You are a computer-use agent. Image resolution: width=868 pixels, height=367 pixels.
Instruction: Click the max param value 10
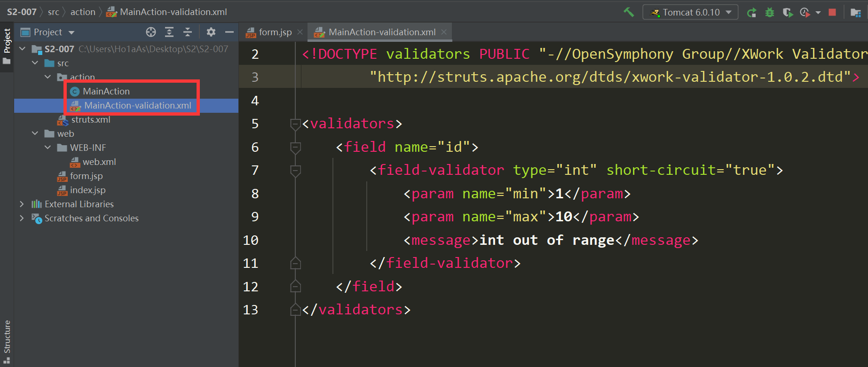pyautogui.click(x=564, y=217)
